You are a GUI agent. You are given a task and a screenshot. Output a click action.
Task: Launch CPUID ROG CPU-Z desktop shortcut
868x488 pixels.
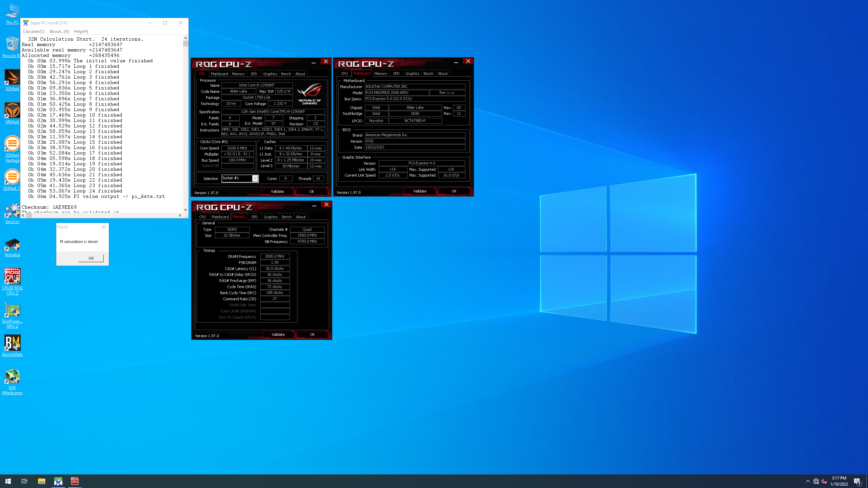tap(12, 282)
